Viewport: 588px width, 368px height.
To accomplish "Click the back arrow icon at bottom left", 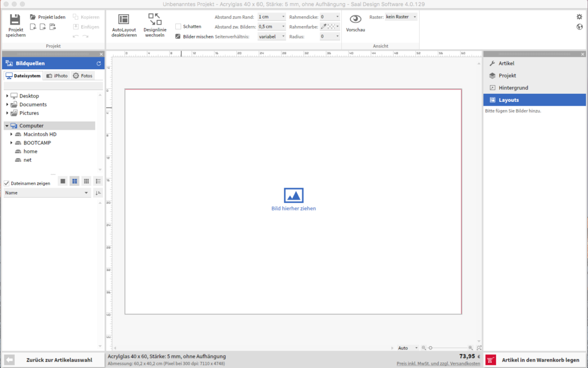I will tap(10, 360).
